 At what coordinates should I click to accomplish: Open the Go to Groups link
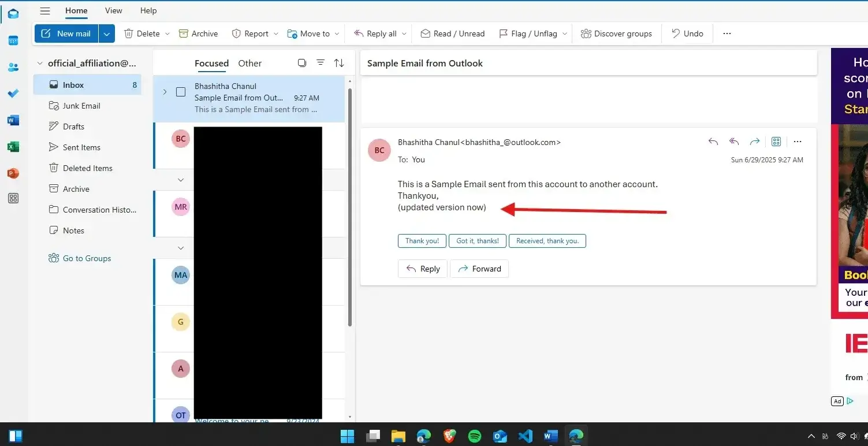[x=80, y=258]
